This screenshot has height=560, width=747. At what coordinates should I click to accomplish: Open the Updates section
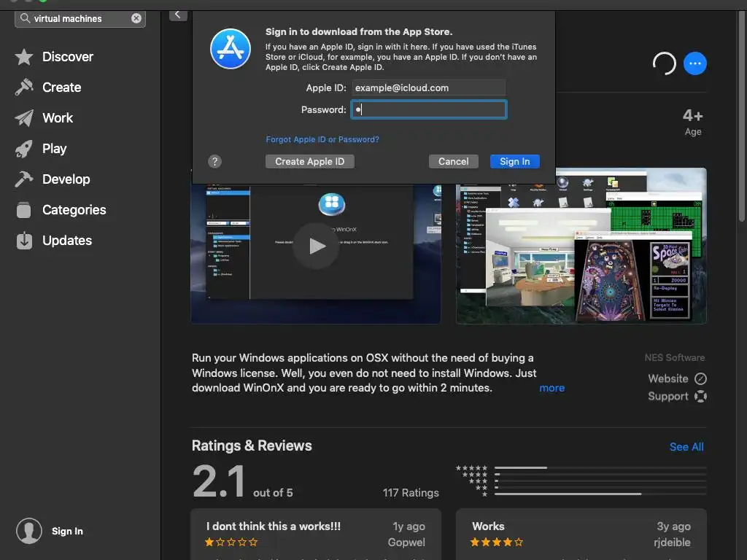coord(67,241)
